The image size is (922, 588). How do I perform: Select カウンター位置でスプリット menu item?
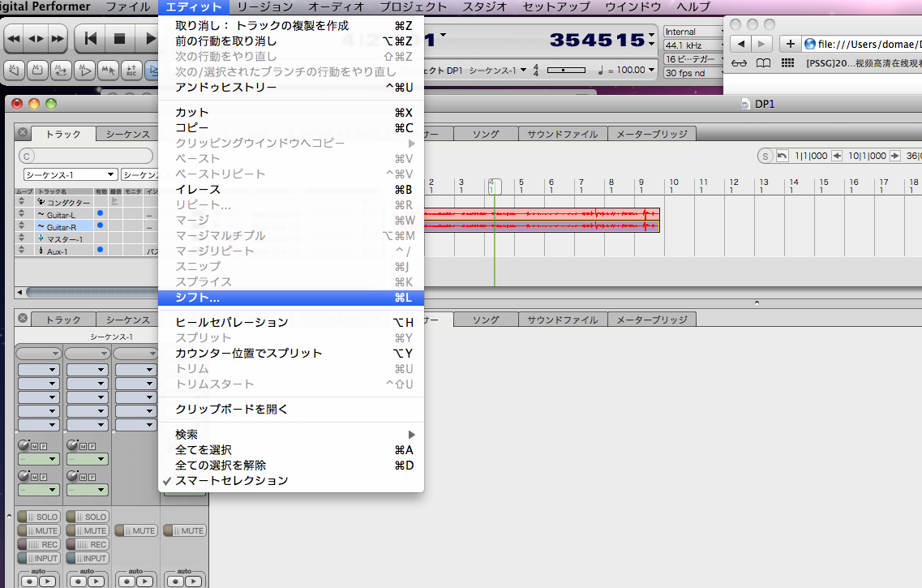click(x=291, y=353)
